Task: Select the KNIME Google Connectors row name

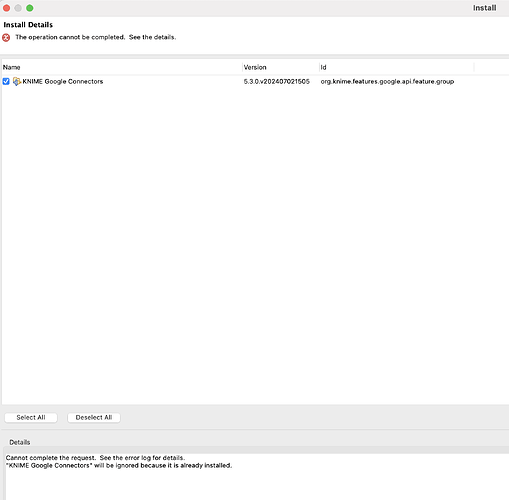Action: [63, 81]
